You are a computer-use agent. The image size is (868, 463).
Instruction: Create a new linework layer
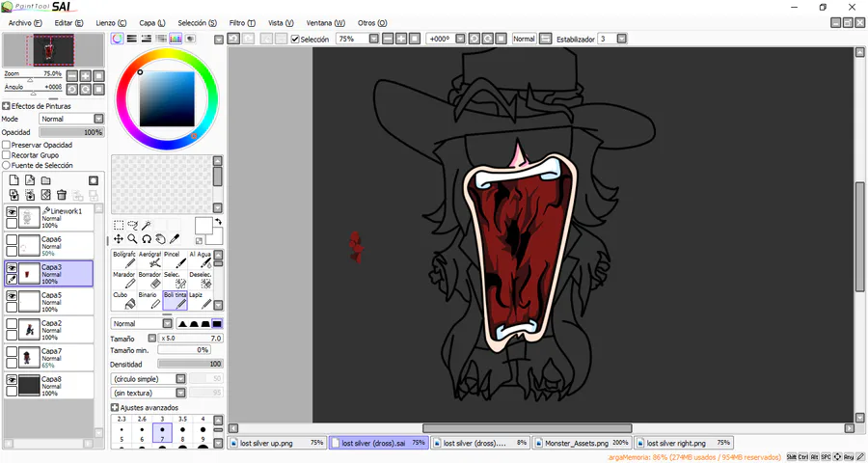30,180
